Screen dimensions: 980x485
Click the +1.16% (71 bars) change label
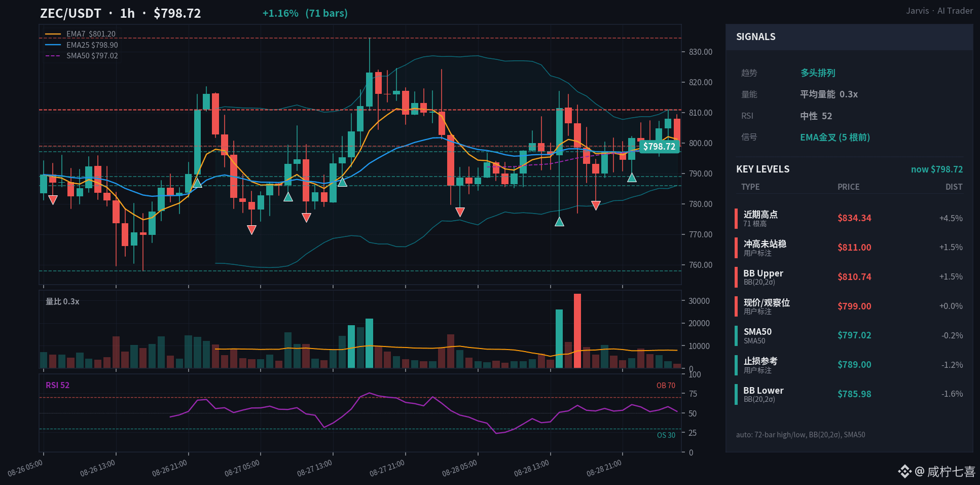coord(305,13)
